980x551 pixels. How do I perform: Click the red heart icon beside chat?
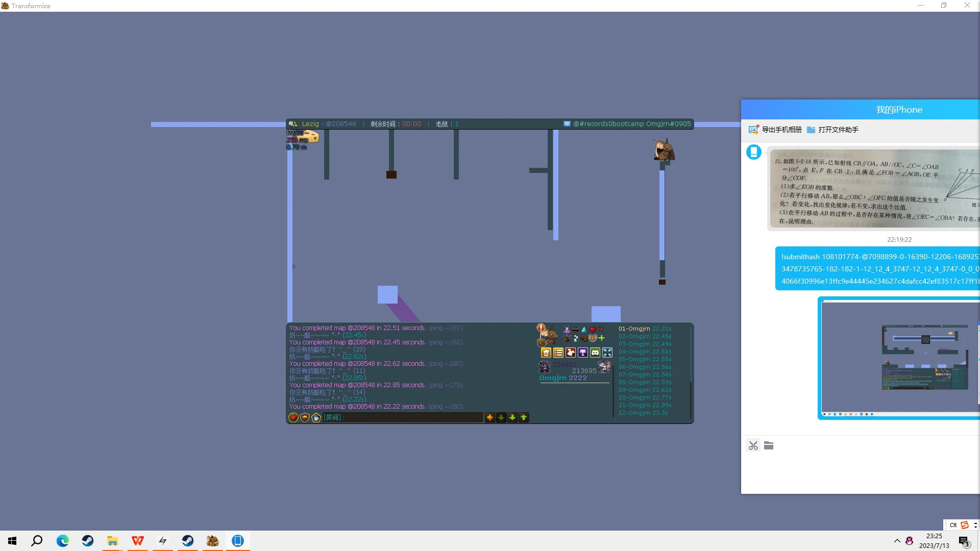tap(293, 418)
